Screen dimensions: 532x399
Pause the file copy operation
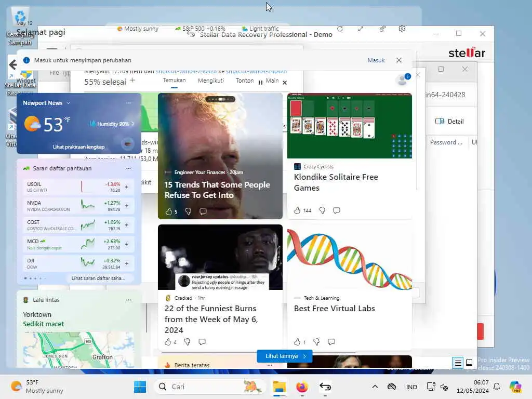click(x=260, y=82)
